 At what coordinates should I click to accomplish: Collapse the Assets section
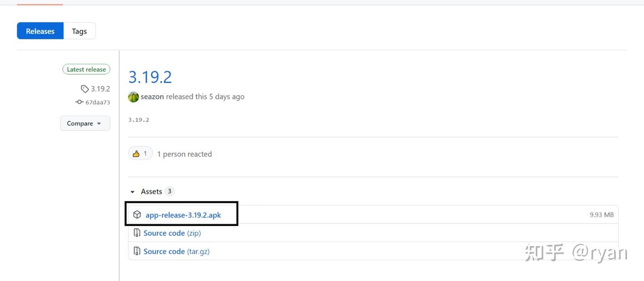pos(132,192)
